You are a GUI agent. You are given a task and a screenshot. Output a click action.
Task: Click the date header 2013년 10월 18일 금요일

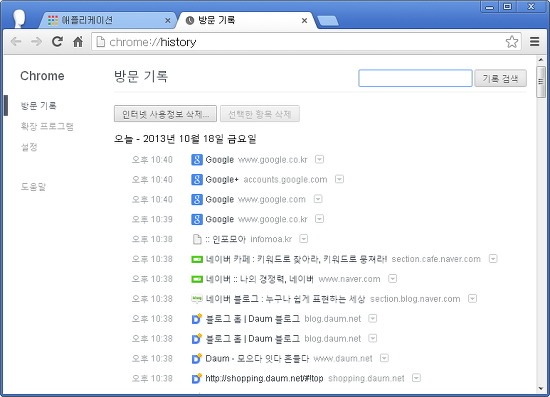click(x=185, y=139)
